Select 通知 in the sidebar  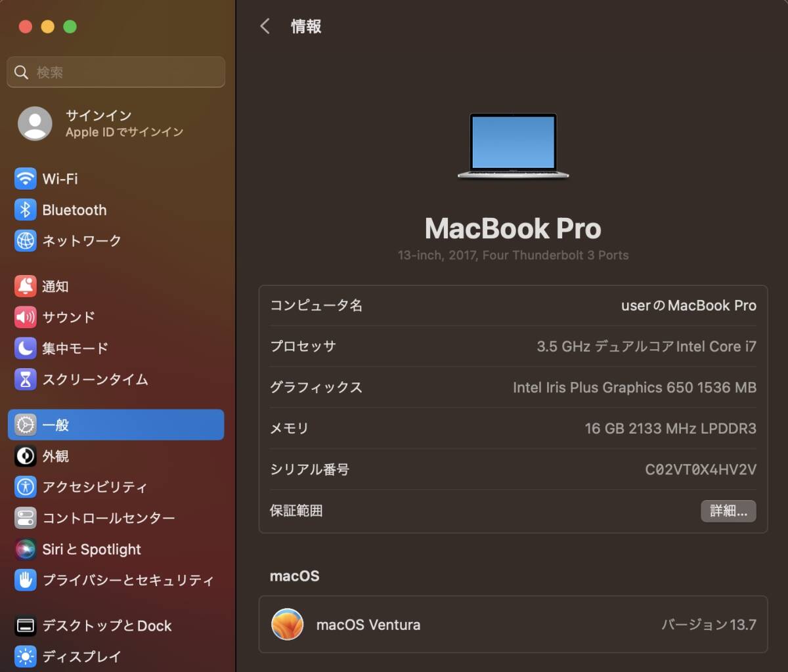tap(116, 286)
